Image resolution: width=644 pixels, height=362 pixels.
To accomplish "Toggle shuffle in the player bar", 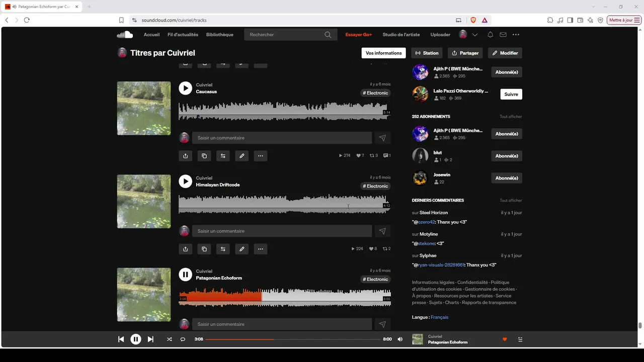I will point(169,339).
